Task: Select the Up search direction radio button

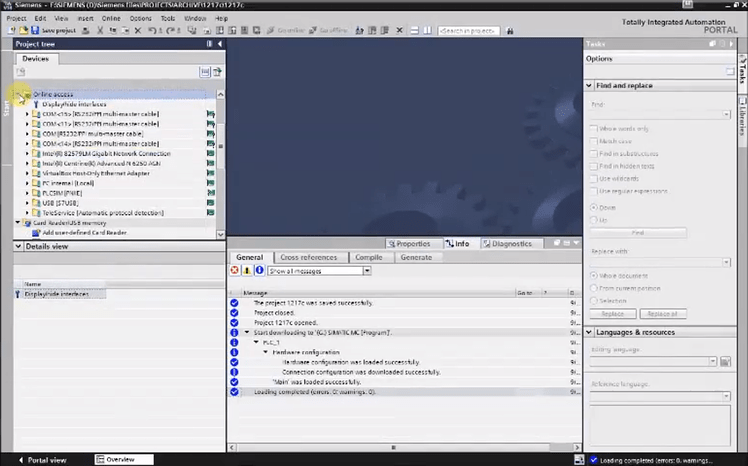Action: tap(594, 218)
